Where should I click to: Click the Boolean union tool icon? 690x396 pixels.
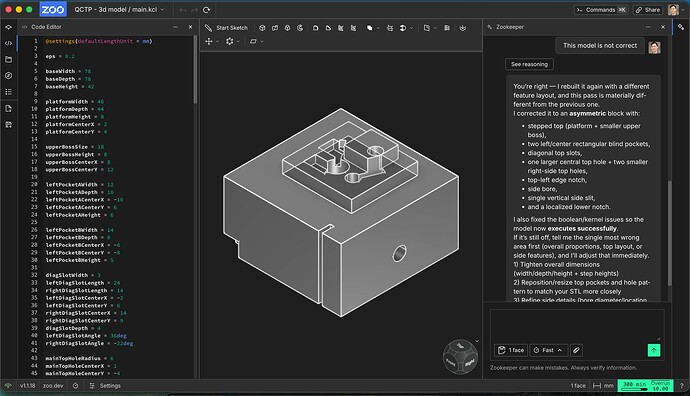(370, 28)
